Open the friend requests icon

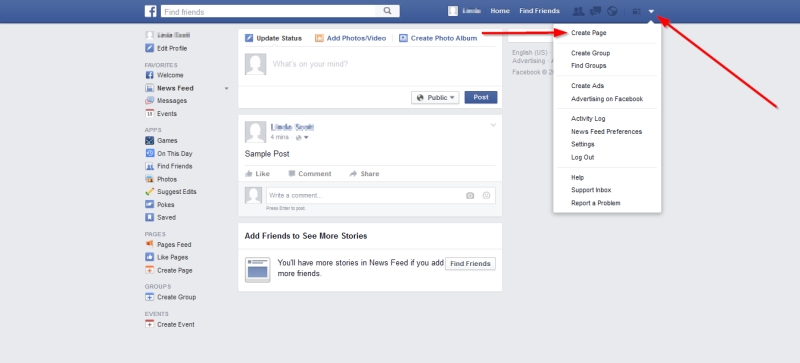(x=578, y=11)
